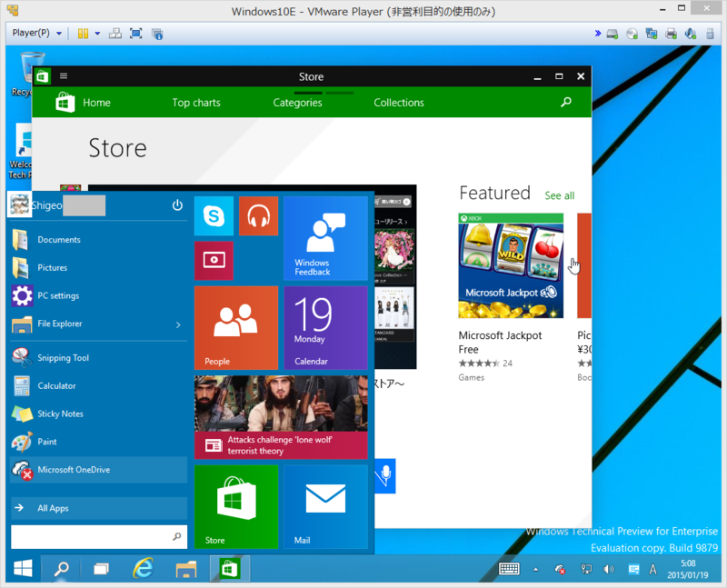Open PC settings
The height and width of the screenshot is (588, 727).
point(98,295)
